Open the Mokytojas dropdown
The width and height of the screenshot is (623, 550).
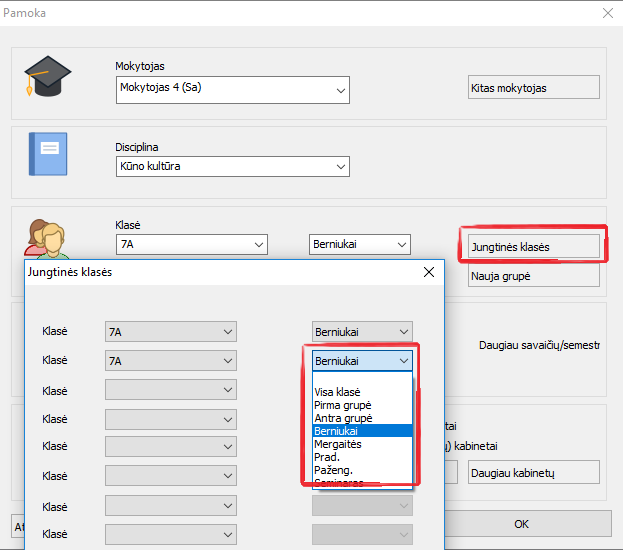(232, 90)
